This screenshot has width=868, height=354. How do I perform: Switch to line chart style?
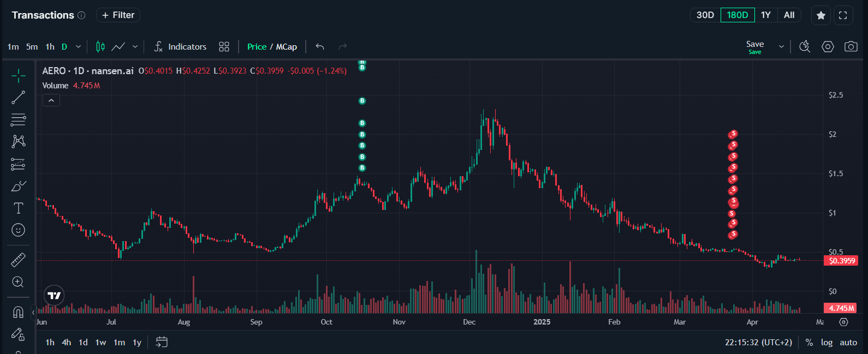tap(118, 47)
